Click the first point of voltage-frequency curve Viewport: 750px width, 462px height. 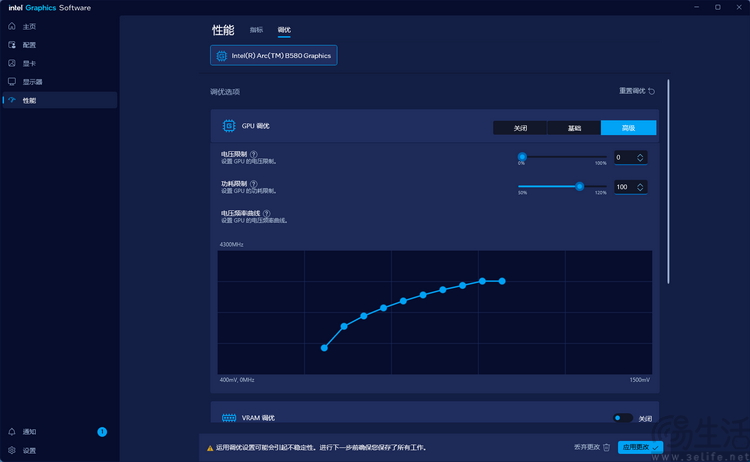tap(324, 348)
